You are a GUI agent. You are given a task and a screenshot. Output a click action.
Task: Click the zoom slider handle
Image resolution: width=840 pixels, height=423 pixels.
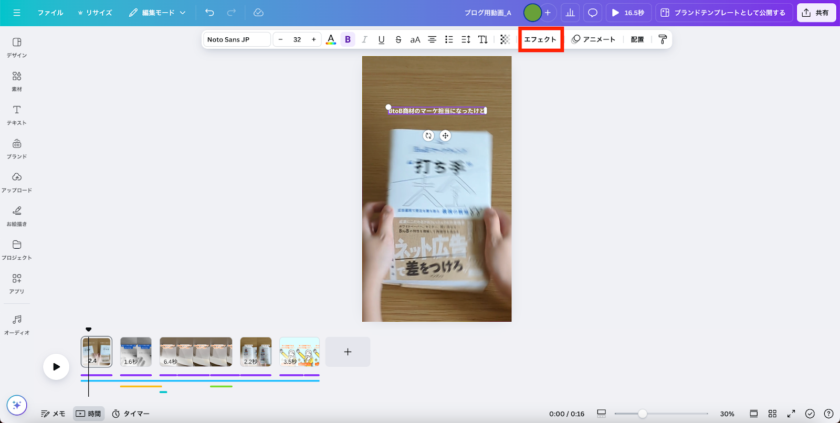tap(642, 413)
